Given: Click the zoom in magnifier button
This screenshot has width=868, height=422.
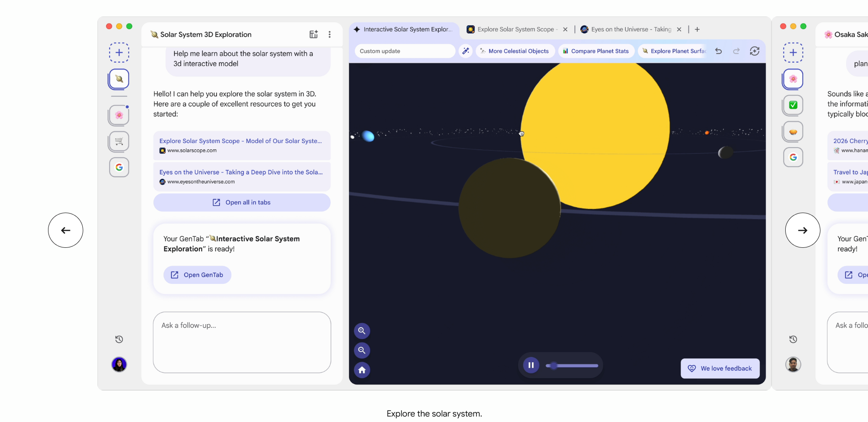Looking at the screenshot, I should click(x=362, y=331).
